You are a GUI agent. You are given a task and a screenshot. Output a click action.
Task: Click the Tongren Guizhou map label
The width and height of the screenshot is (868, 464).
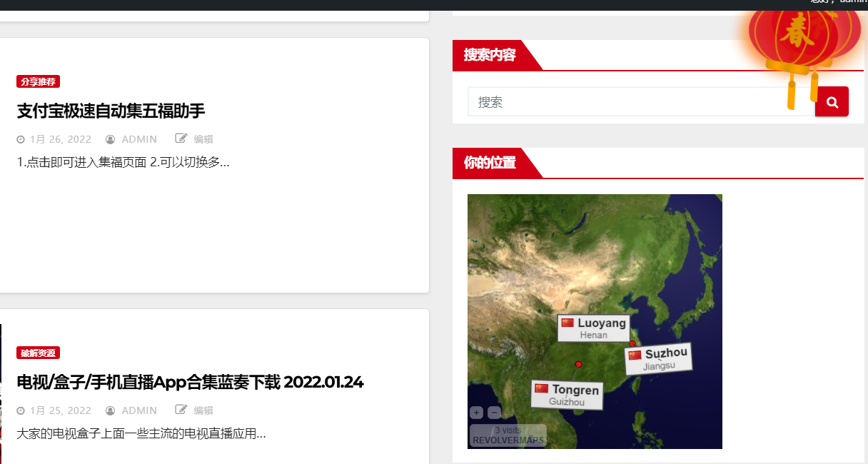point(567,395)
